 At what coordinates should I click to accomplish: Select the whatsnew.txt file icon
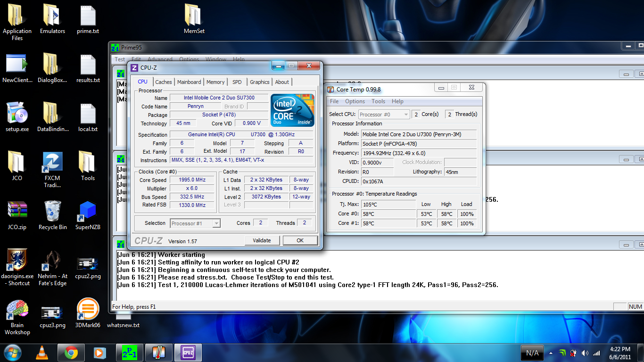(123, 321)
